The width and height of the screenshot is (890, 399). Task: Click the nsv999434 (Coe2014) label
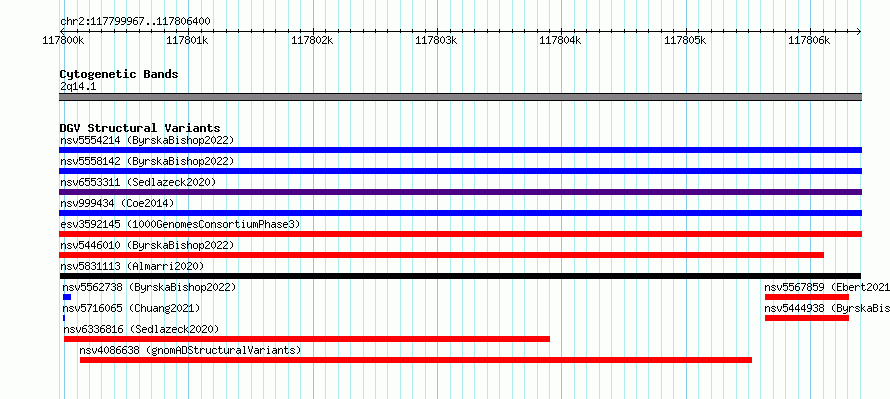point(117,203)
